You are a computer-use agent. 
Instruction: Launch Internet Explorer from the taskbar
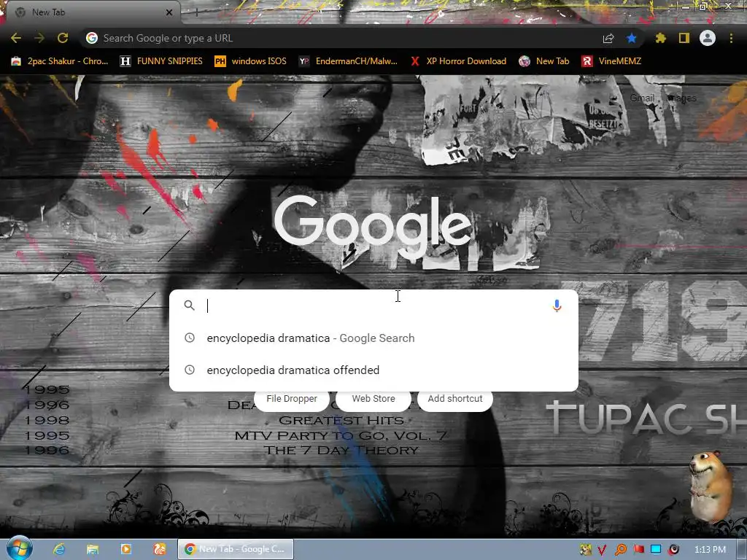tap(59, 549)
